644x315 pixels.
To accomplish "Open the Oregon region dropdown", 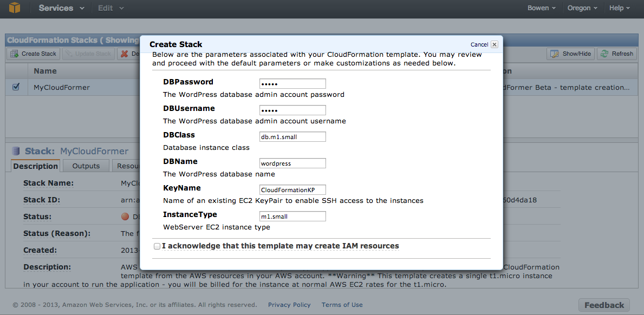I will [x=582, y=8].
